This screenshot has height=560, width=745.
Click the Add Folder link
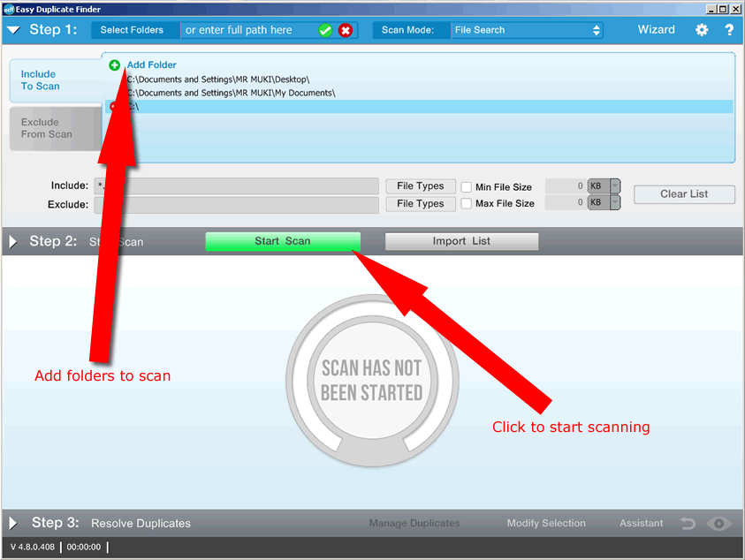(152, 64)
